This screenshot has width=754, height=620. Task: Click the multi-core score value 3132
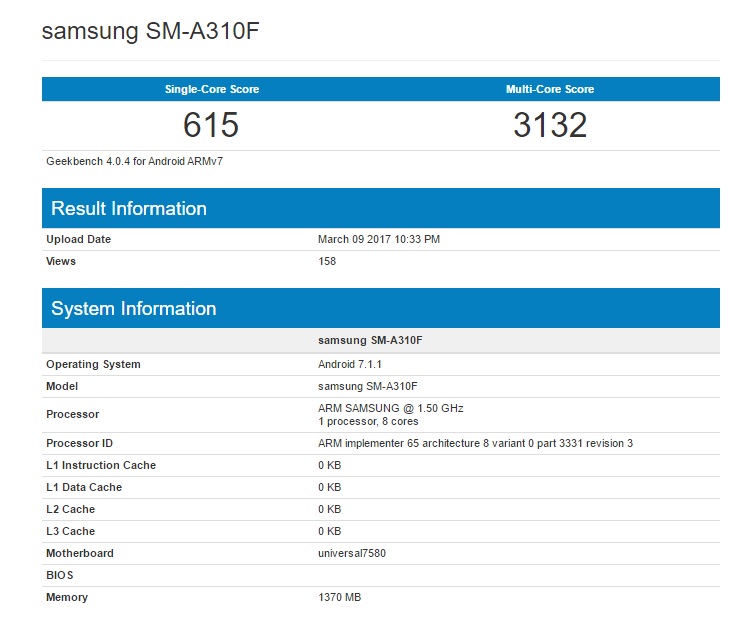pos(550,125)
